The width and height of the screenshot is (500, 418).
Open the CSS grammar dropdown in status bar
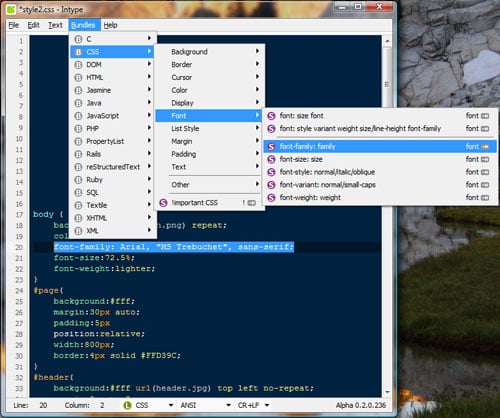(x=171, y=405)
